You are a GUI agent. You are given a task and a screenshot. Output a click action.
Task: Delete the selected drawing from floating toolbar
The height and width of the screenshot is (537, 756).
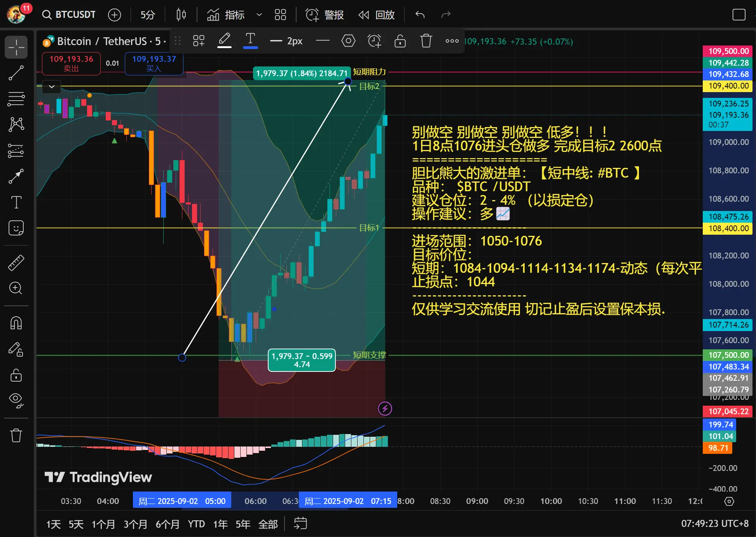pyautogui.click(x=426, y=41)
